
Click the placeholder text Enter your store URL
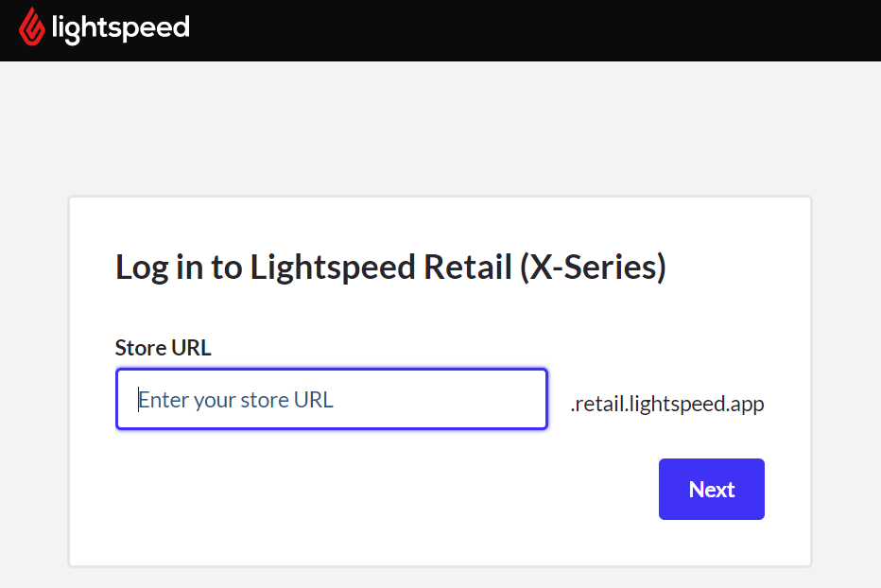coord(235,399)
